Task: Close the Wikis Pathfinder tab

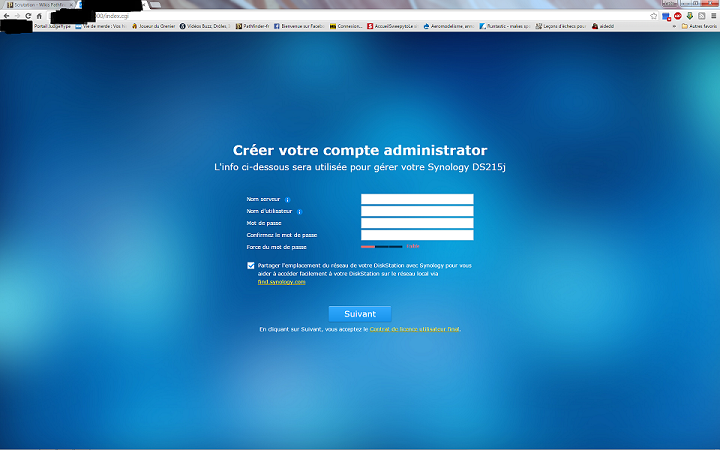Action: click(x=71, y=5)
